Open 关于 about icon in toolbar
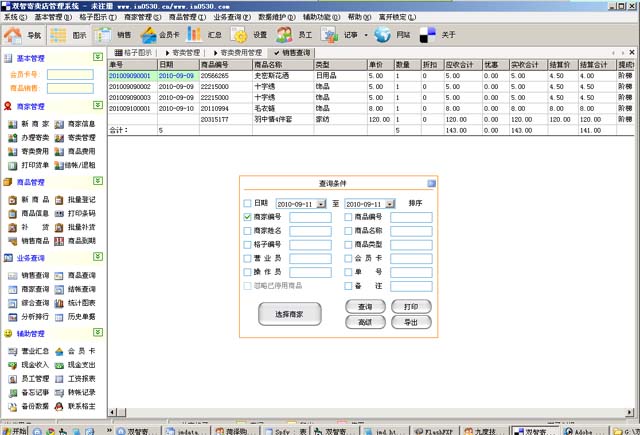This screenshot has height=435, width=640. pyautogui.click(x=430, y=36)
